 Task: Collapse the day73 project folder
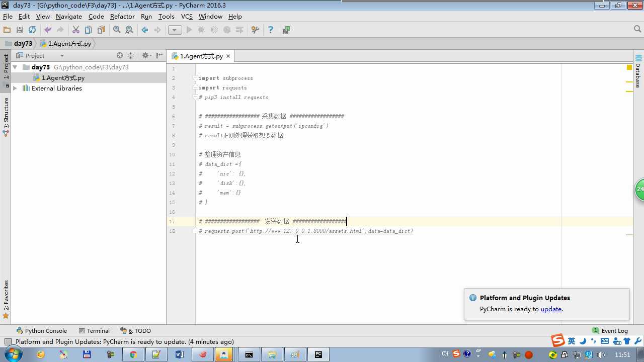point(15,67)
